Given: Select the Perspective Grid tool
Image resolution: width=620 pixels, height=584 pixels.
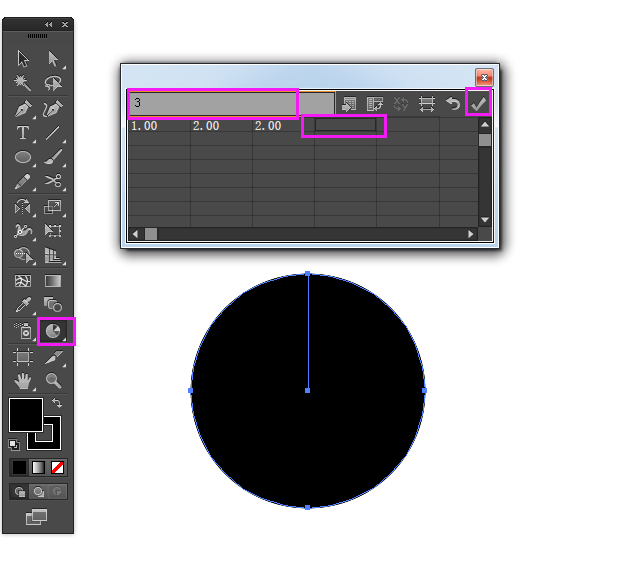Looking at the screenshot, I should [x=53, y=255].
